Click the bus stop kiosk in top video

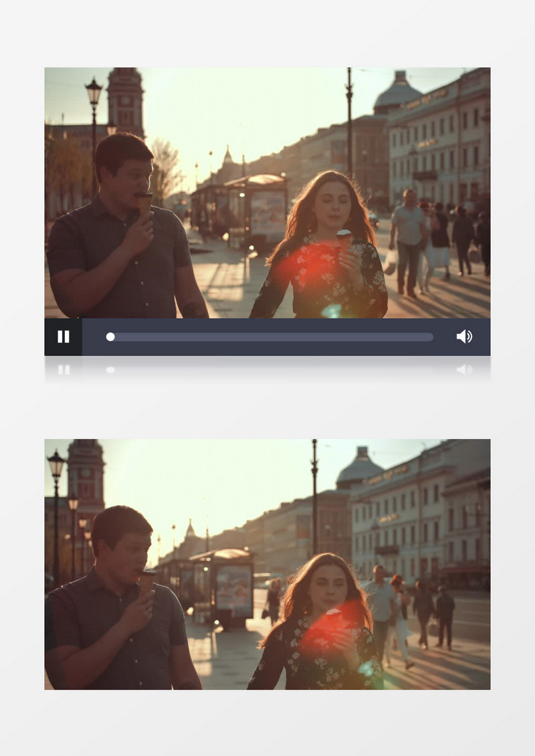[257, 207]
